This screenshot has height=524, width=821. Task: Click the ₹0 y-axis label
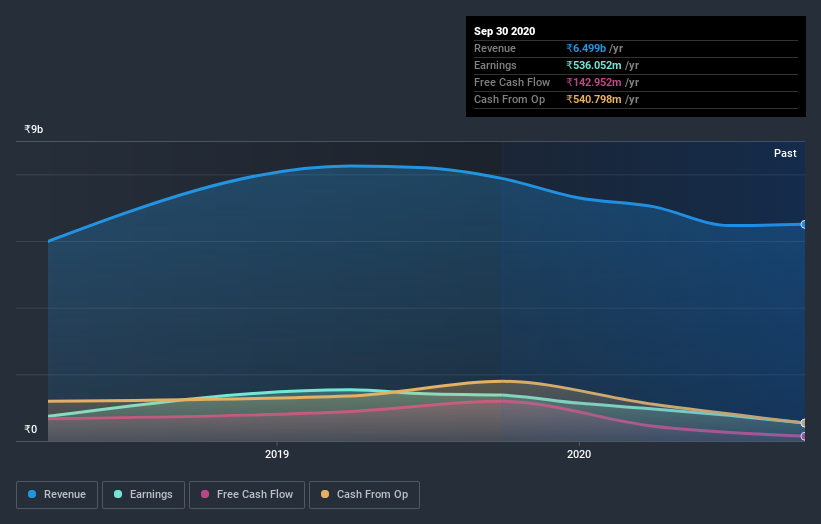pyautogui.click(x=30, y=429)
